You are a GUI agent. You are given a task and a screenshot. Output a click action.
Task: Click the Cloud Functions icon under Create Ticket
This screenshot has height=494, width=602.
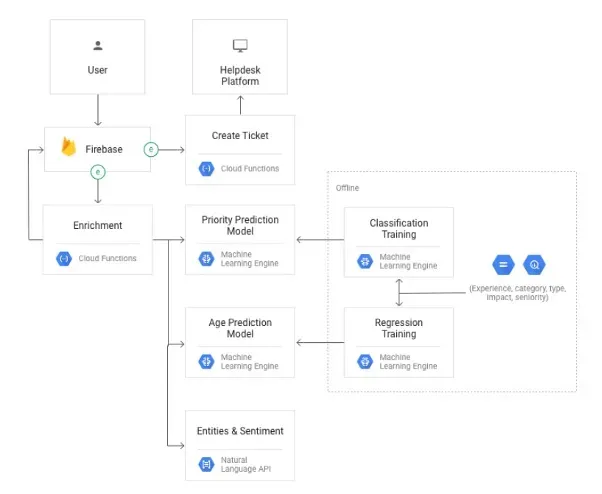pyautogui.click(x=206, y=169)
